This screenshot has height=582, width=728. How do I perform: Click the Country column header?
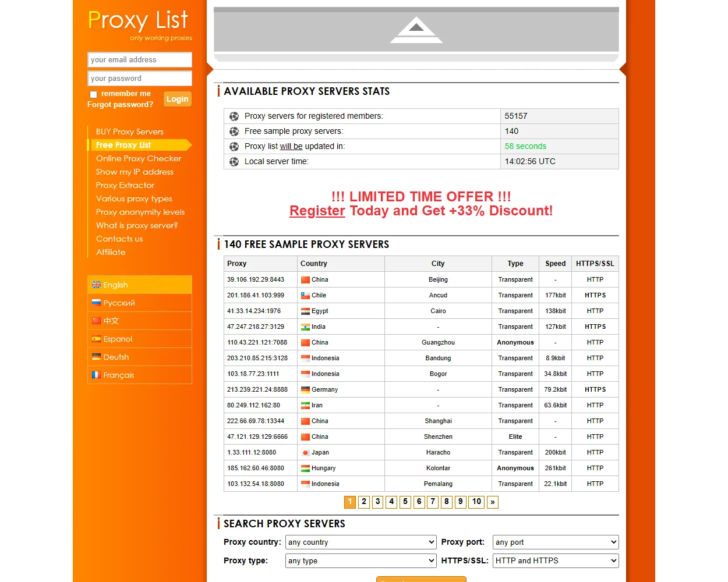pos(341,264)
